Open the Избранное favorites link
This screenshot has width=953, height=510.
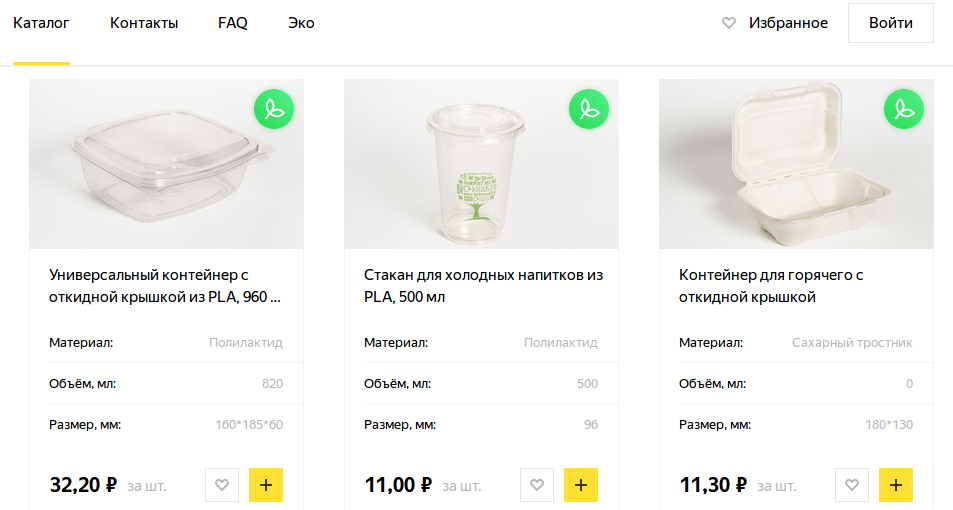pos(788,23)
